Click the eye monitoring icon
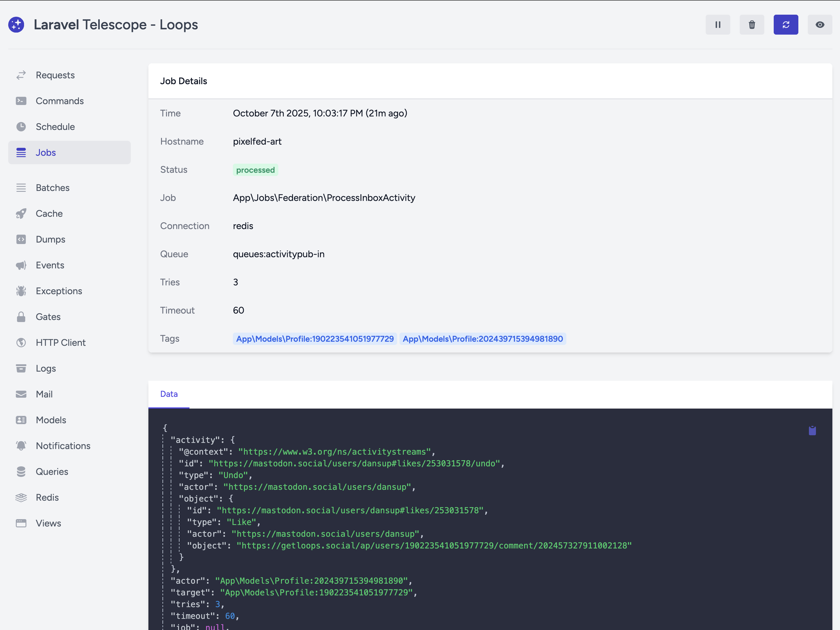This screenshot has width=840, height=630. 819,25
